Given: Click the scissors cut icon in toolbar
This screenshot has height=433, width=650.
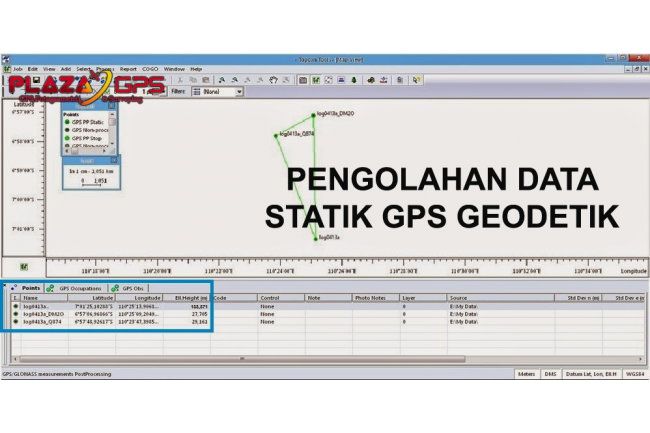Looking at the screenshot, I should point(178,79).
